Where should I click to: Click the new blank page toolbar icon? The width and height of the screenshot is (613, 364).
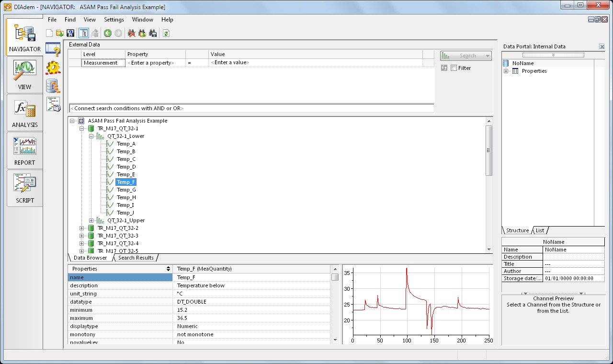[x=49, y=33]
